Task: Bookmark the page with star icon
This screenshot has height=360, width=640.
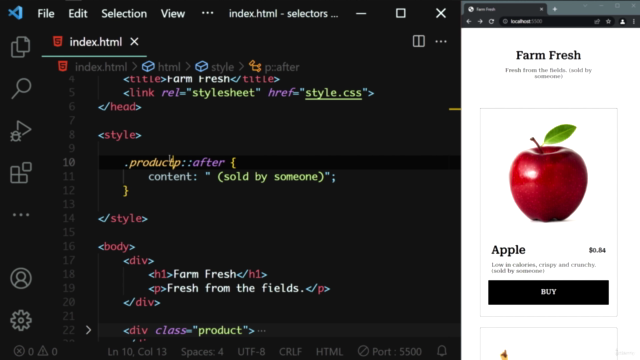Action: pos(608,21)
